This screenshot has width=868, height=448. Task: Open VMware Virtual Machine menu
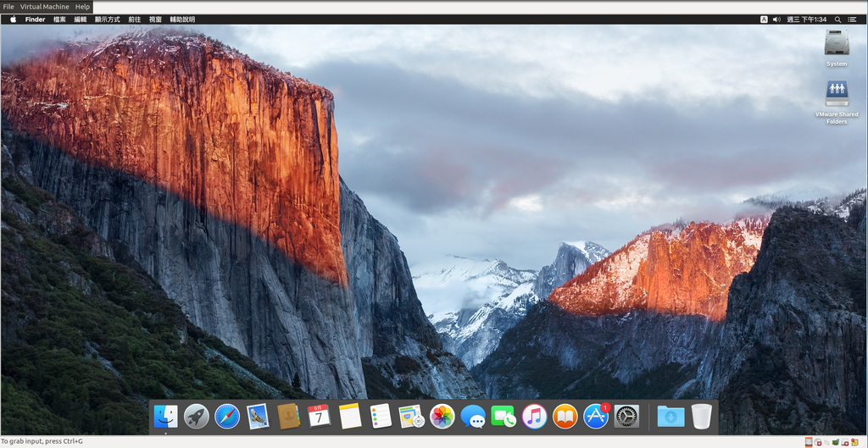(45, 7)
